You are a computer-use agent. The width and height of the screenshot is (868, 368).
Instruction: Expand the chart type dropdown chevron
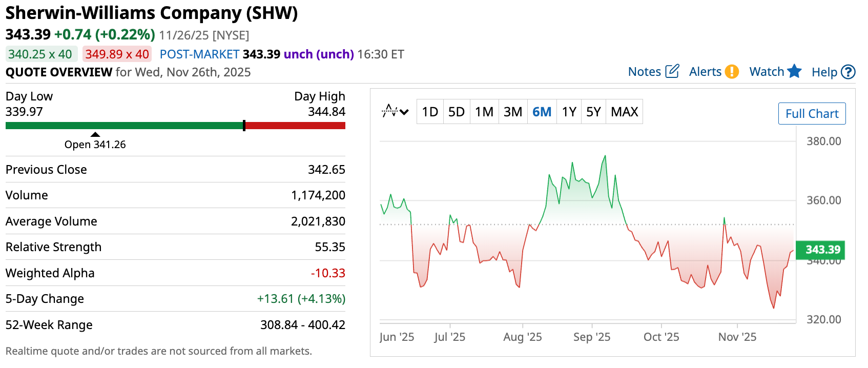click(x=404, y=112)
